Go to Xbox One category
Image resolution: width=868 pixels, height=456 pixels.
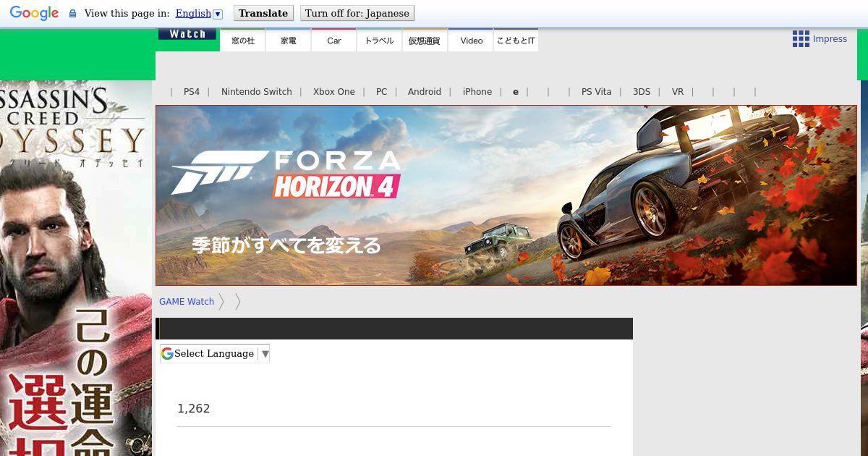tap(334, 92)
